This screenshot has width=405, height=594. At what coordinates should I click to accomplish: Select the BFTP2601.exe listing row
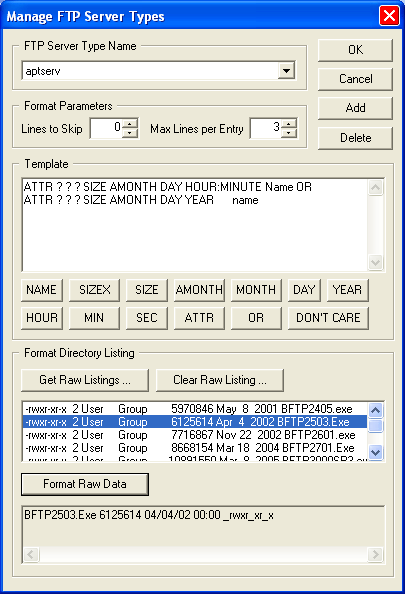coord(195,435)
